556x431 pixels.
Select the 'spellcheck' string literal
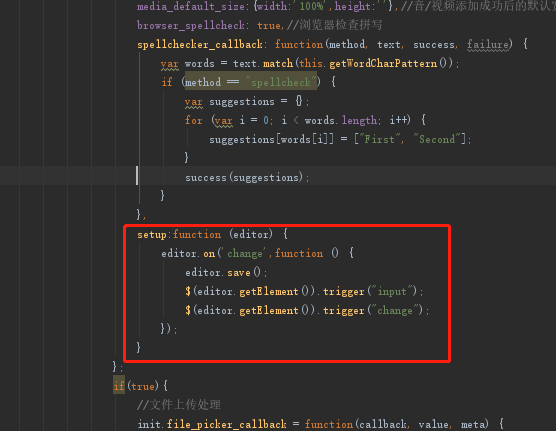[280, 82]
